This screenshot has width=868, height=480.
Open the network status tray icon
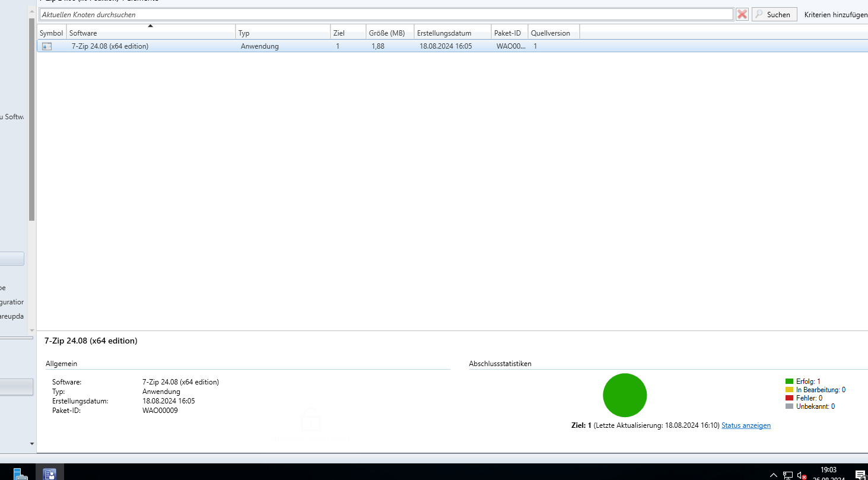coord(787,475)
